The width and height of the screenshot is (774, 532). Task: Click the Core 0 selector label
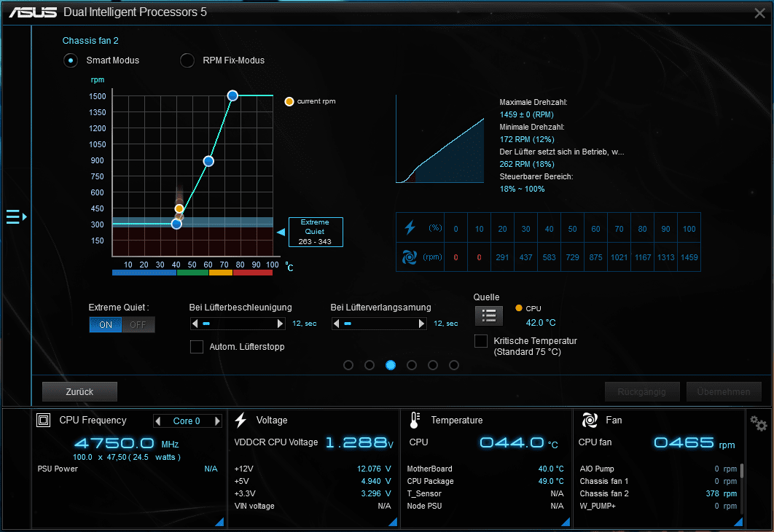(x=187, y=421)
